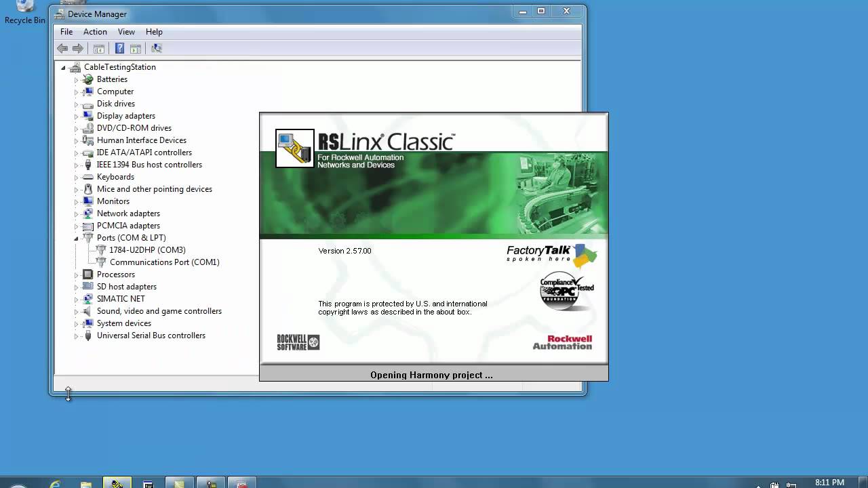Click the SD host adapters icon
This screenshot has width=868, height=488.
87,287
